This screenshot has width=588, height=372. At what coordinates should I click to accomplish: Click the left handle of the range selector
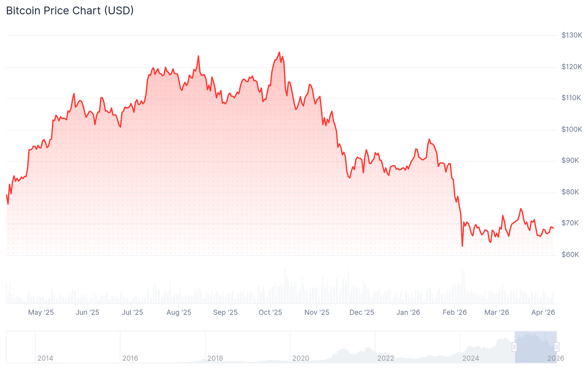[514, 347]
